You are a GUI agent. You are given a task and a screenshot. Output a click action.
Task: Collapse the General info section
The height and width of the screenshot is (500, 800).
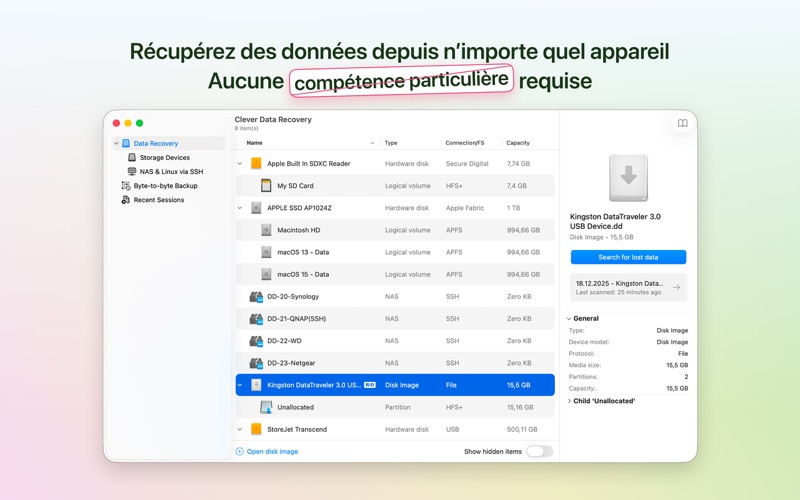click(569, 318)
